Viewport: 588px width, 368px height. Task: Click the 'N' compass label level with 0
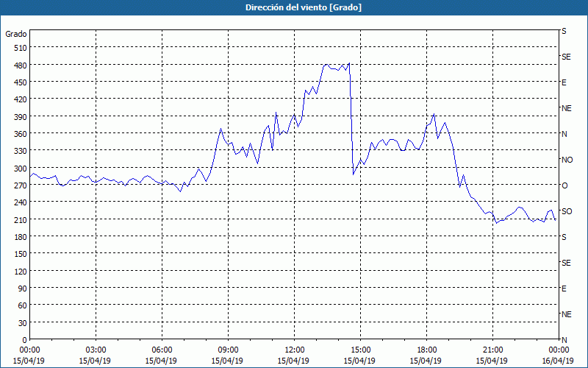(564, 340)
